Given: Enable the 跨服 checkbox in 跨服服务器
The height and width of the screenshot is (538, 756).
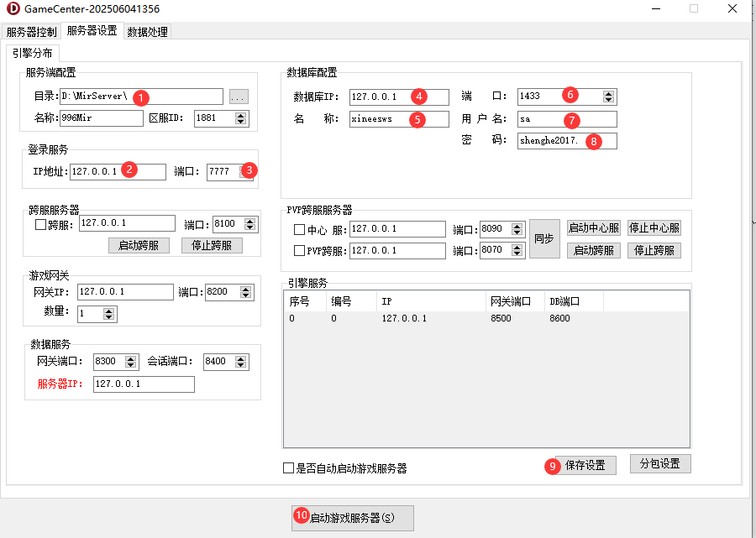Looking at the screenshot, I should click(x=40, y=224).
